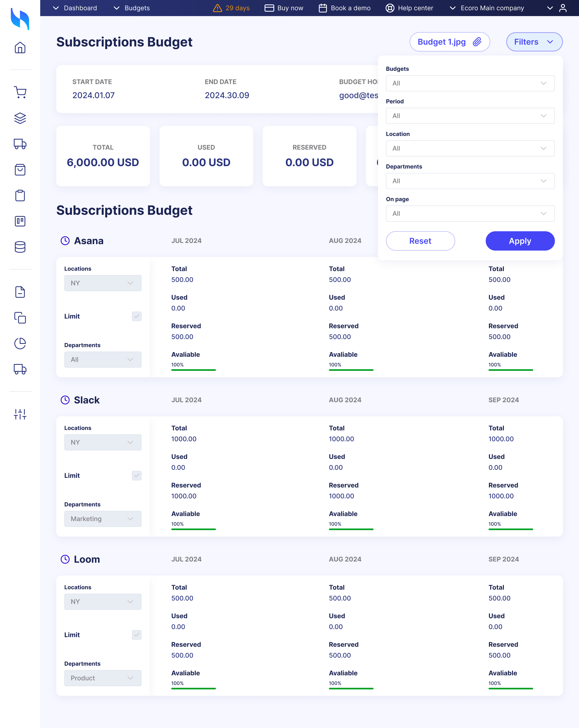Toggle the Limit checkbox for Asana

(x=136, y=316)
